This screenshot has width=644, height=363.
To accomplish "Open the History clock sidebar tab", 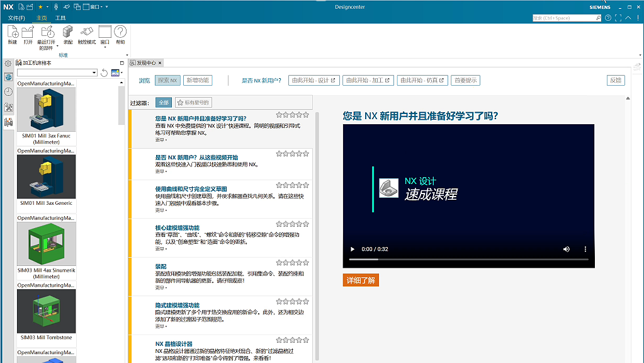I will tap(8, 91).
